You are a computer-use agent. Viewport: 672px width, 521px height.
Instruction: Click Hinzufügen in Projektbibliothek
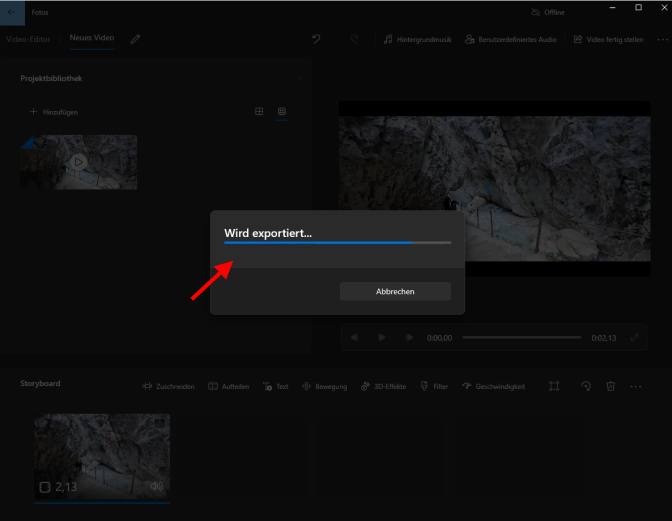[x=54, y=112]
